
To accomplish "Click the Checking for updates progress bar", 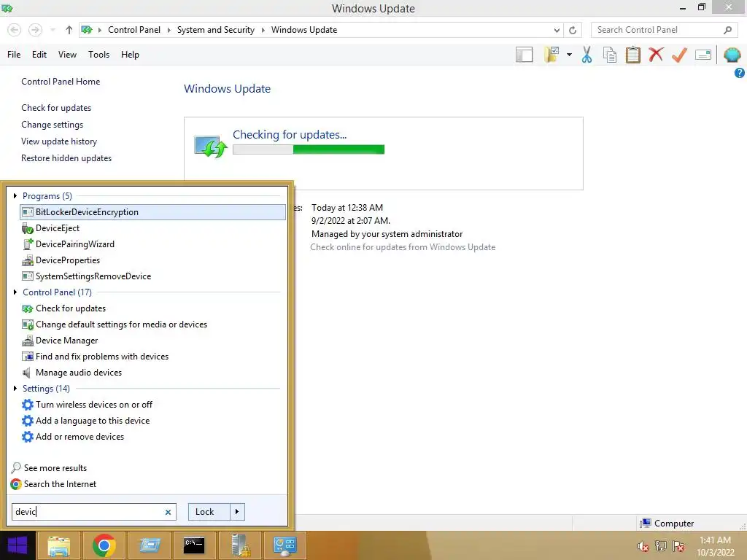I will pos(309,149).
